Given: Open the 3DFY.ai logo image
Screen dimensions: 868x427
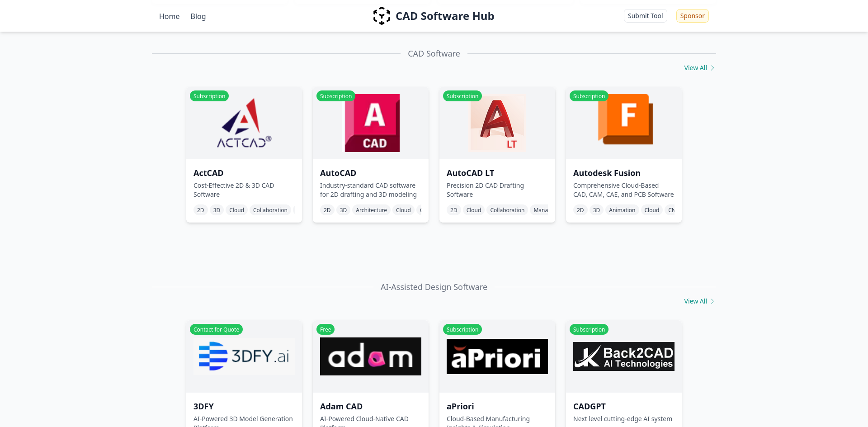Looking at the screenshot, I should [x=244, y=356].
